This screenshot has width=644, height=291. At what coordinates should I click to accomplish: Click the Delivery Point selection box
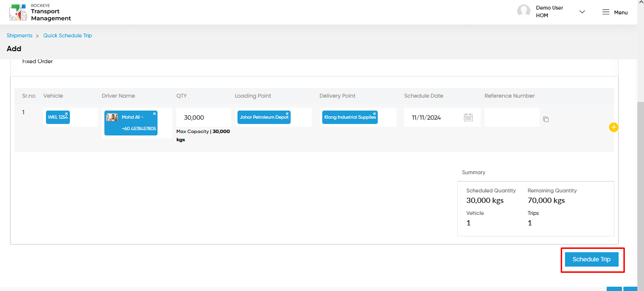tap(358, 117)
